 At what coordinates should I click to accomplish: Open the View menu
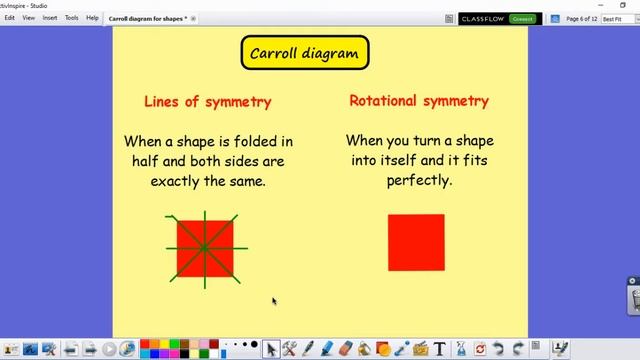29,18
